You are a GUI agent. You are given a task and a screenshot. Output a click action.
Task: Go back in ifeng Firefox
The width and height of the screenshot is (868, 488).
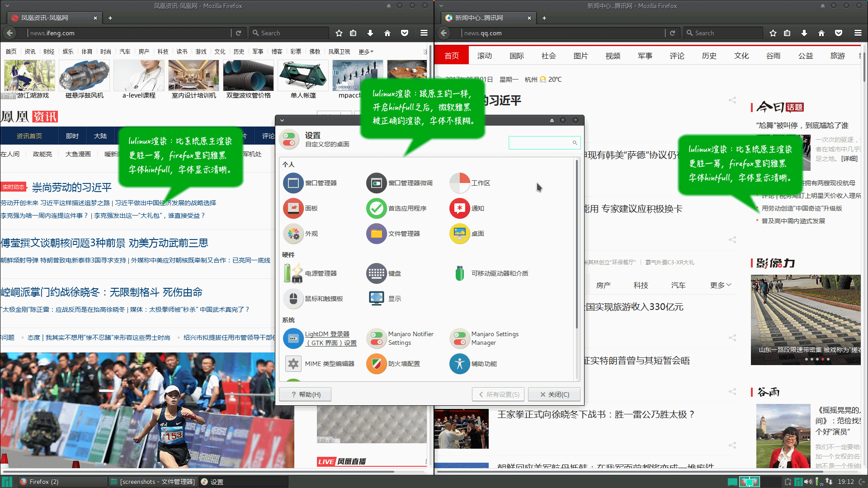pyautogui.click(x=9, y=33)
